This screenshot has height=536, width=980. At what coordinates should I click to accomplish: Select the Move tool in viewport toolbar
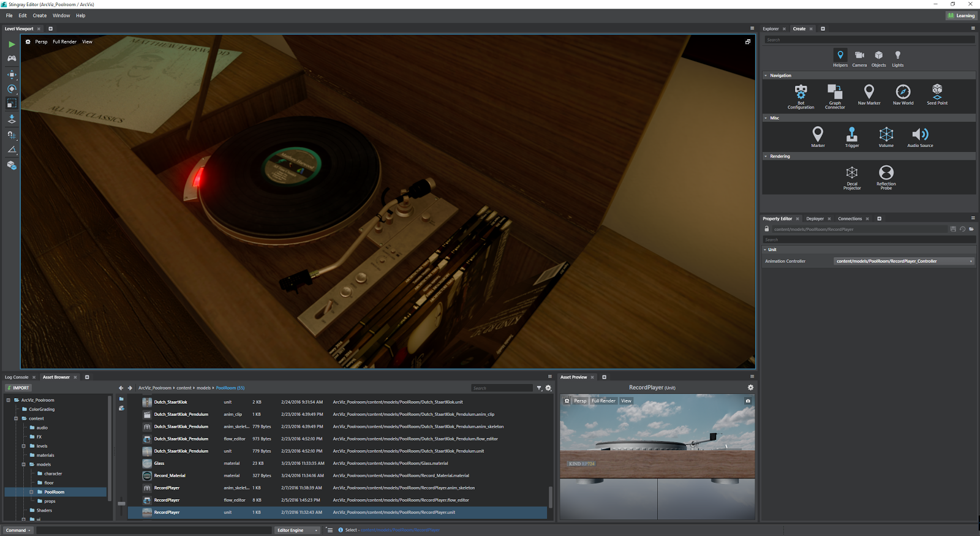click(12, 74)
